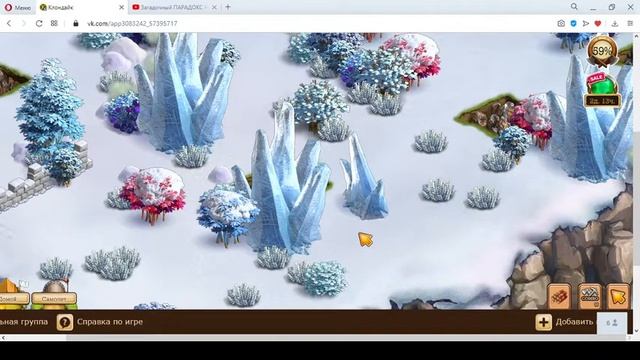Close the Клондайк tab
Screen dimensions: 640x360
(x=121, y=7)
